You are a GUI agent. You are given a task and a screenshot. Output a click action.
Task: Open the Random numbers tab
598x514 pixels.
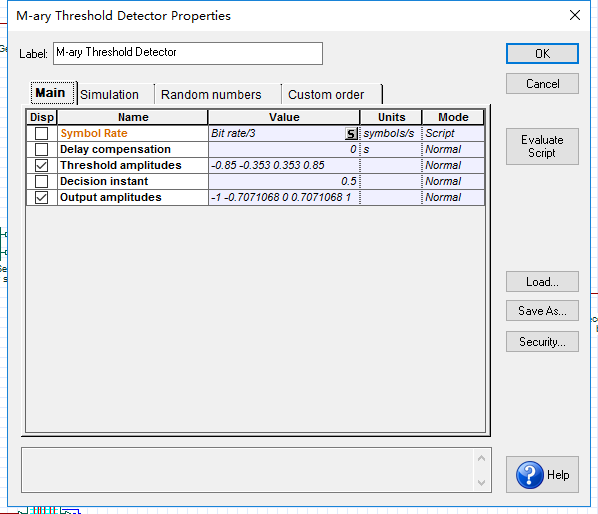tap(211, 95)
